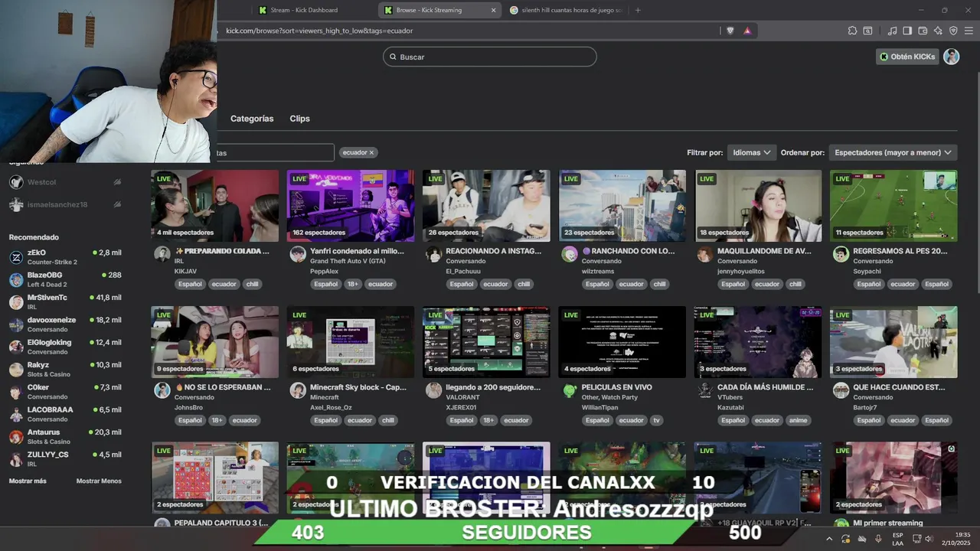The height and width of the screenshot is (551, 980).
Task: Switch to Stream - Kick Dashboard tab
Action: [304, 10]
